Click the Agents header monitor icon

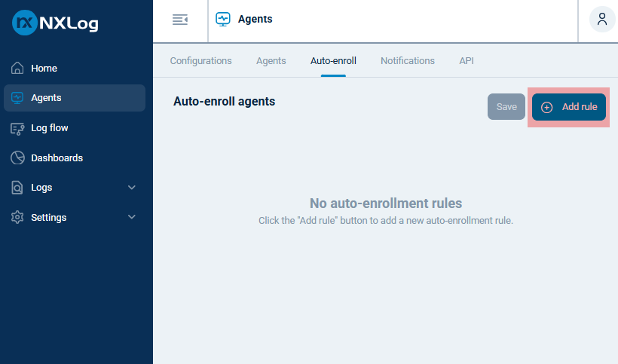[223, 20]
